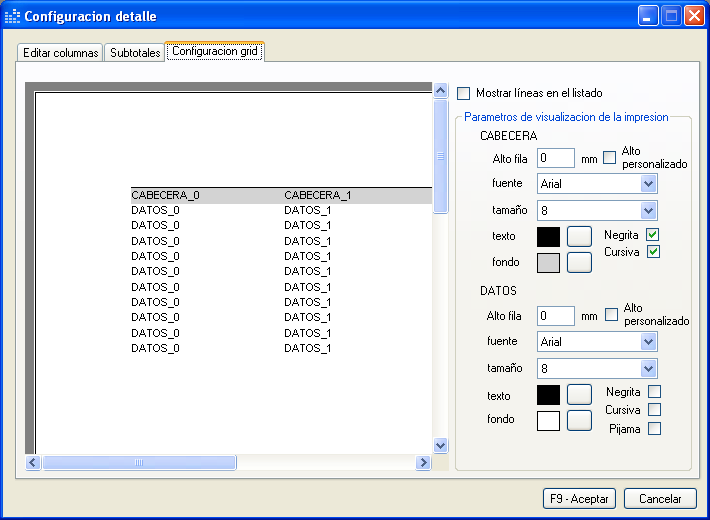The image size is (710, 520).
Task: Open CABECERA texto color picker button
Action: (579, 237)
